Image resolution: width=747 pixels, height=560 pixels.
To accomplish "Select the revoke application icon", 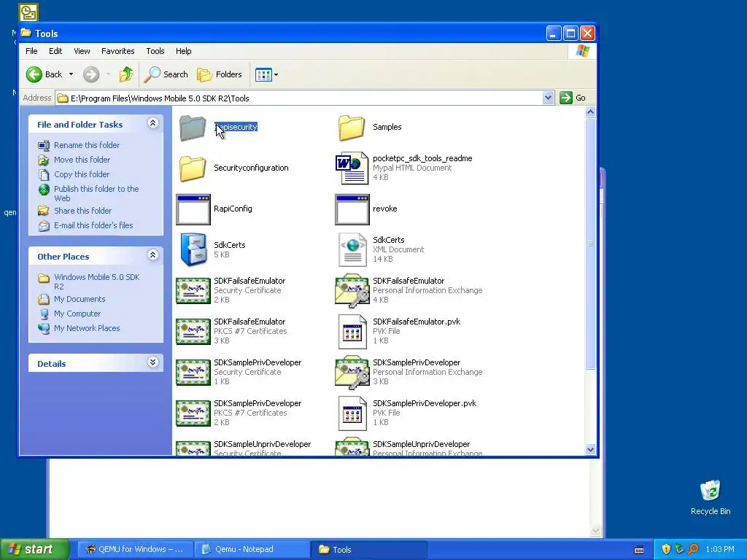I will pyautogui.click(x=352, y=209).
